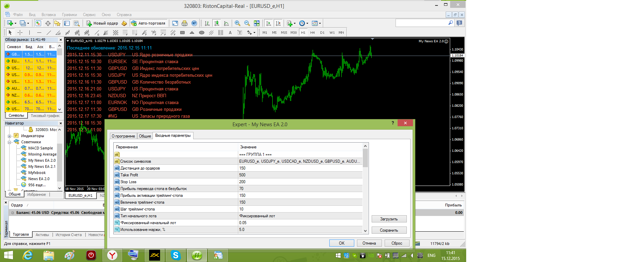This screenshot has height=262, width=644.
Task: Toggle the Auto Scroll chart icon
Action: (269, 23)
